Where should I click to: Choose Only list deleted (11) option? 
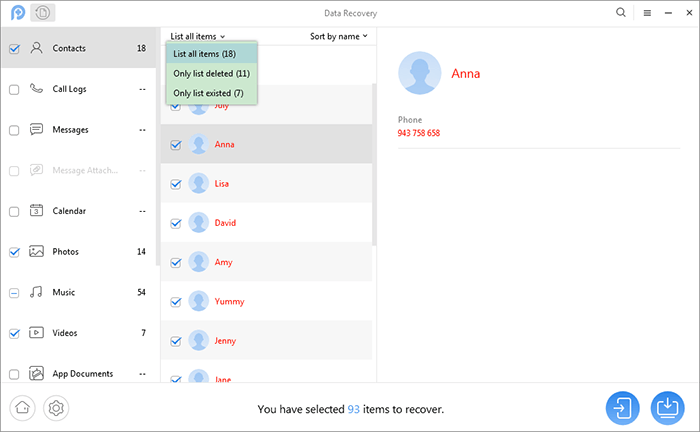[212, 73]
